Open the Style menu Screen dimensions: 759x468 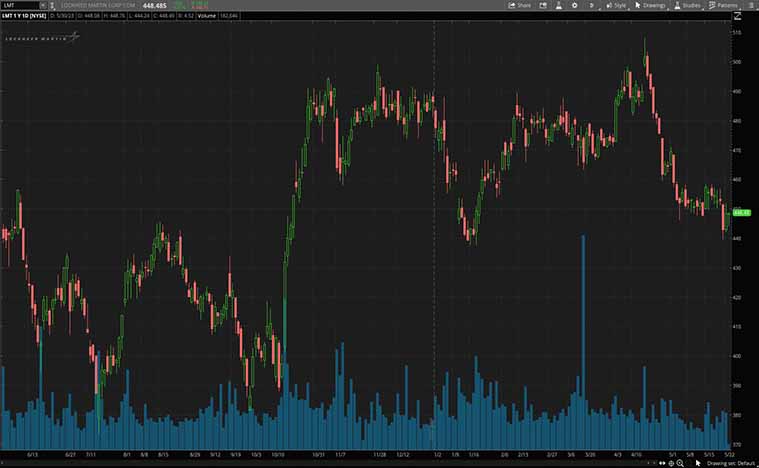tap(616, 5)
